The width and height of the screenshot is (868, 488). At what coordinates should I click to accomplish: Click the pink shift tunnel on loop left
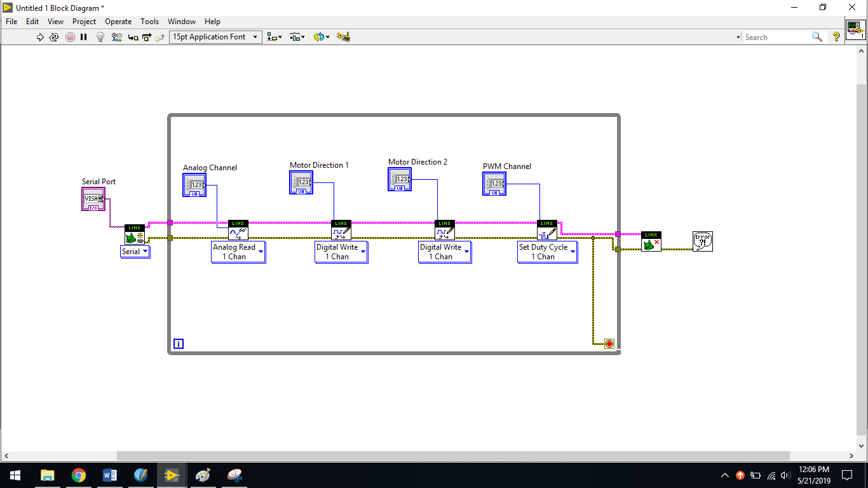click(x=170, y=222)
